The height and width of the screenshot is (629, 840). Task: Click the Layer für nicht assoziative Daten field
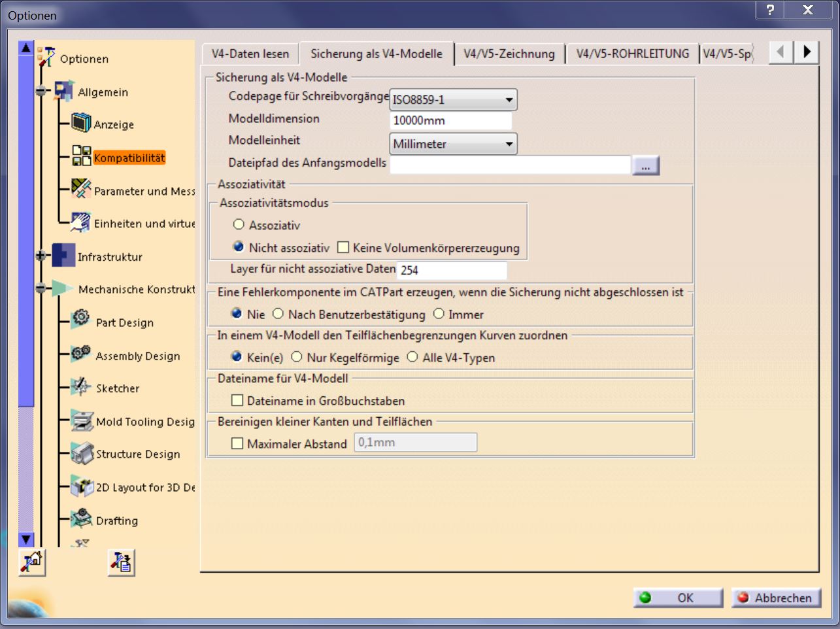[452, 270]
